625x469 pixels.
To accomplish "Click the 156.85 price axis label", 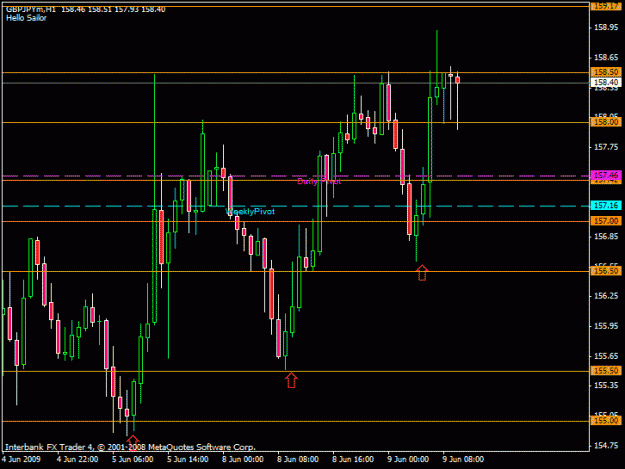I will point(606,236).
